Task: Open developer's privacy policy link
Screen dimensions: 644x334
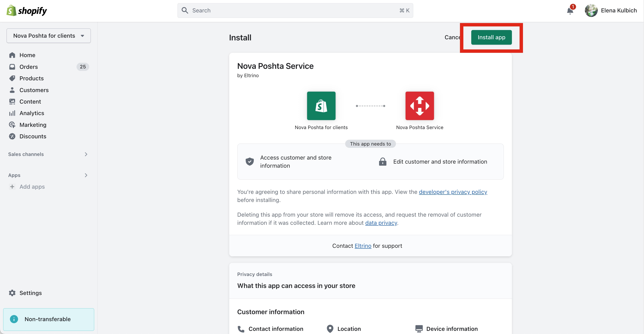Action: 453,192
